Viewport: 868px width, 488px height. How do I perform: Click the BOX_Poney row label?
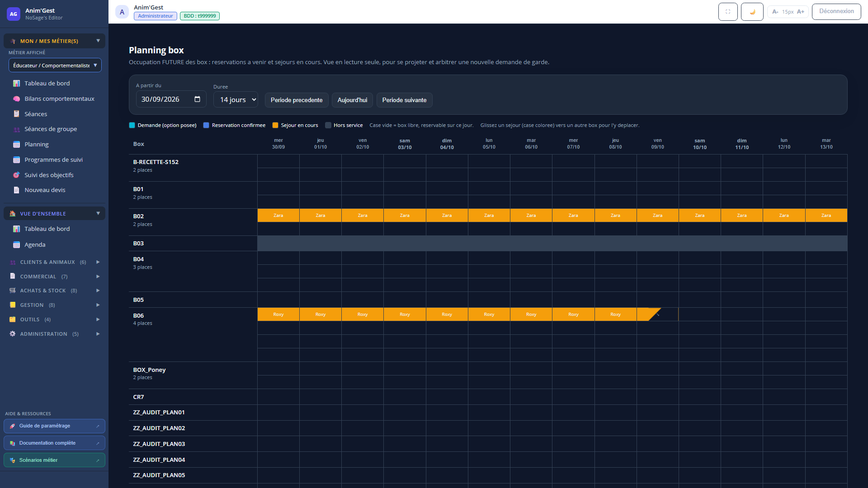[149, 370]
